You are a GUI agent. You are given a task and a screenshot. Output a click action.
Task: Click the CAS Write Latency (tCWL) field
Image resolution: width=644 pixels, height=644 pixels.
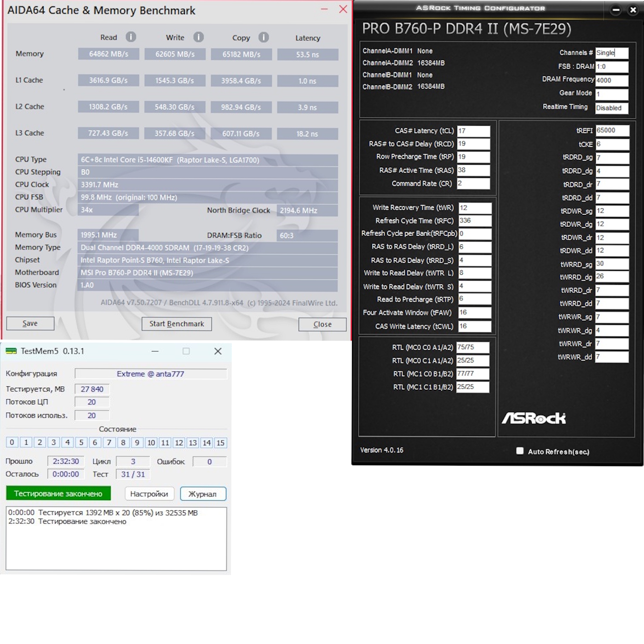point(475,326)
